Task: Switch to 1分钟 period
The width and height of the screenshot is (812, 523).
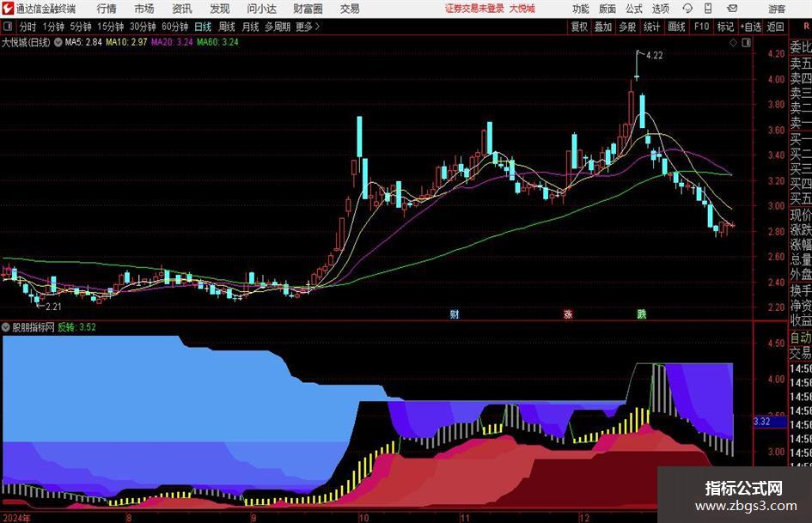Action: [52, 27]
